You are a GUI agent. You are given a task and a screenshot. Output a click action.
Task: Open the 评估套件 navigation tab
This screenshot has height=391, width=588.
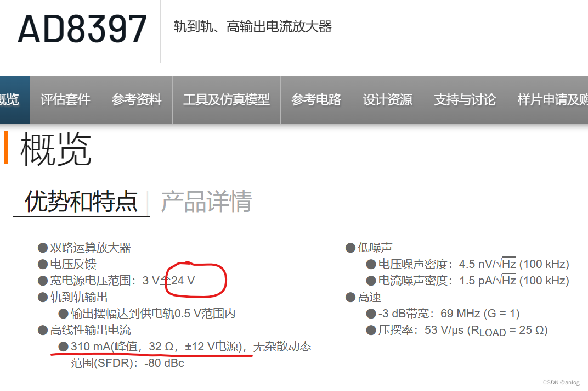[x=65, y=99]
